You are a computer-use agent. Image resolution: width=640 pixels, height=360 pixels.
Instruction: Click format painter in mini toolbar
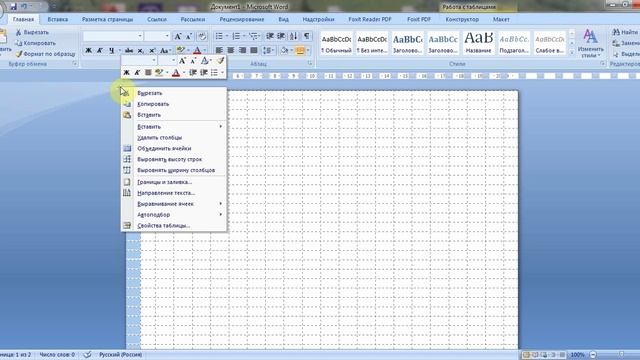pyautogui.click(x=220, y=61)
